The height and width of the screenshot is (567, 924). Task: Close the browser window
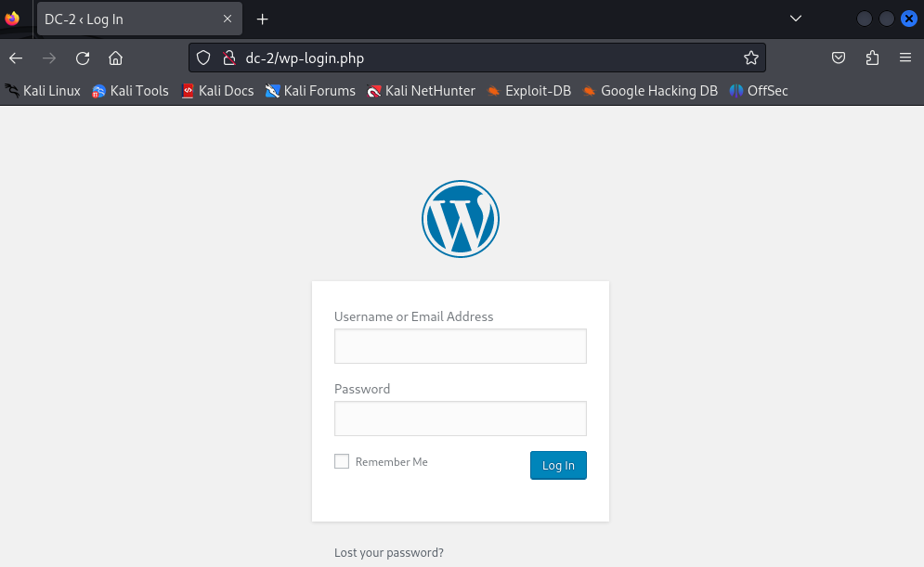pos(909,19)
